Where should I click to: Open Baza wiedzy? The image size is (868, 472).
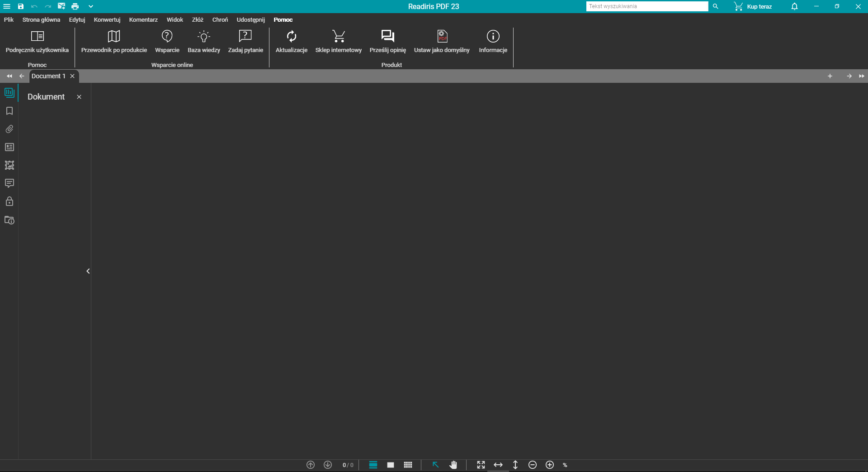pos(204,42)
